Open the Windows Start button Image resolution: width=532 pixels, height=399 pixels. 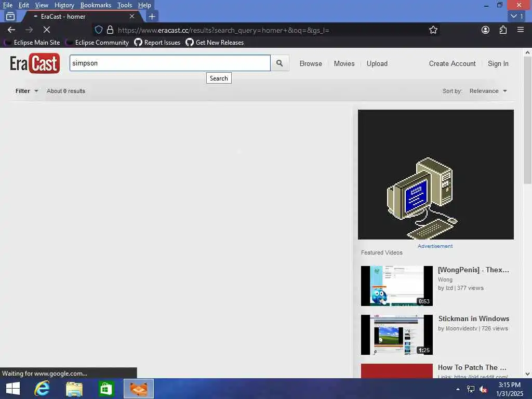coord(13,389)
